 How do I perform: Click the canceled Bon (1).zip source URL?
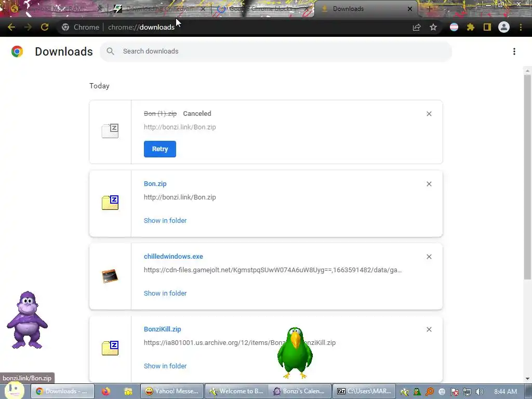coord(180,127)
